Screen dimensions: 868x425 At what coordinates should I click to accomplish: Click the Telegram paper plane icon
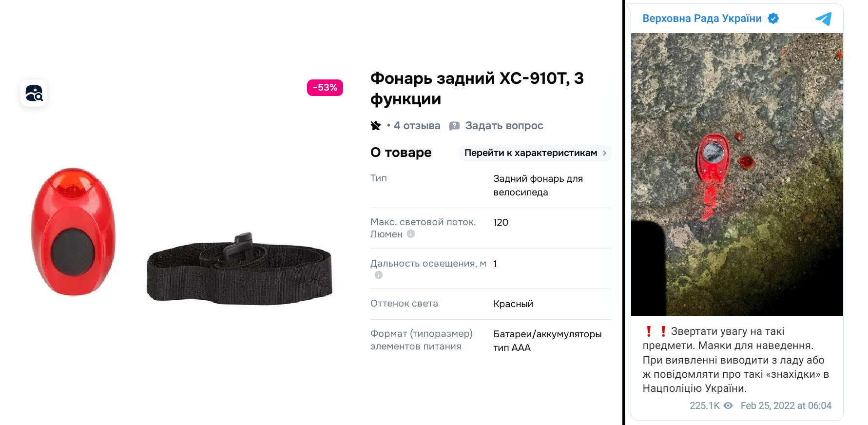point(823,19)
